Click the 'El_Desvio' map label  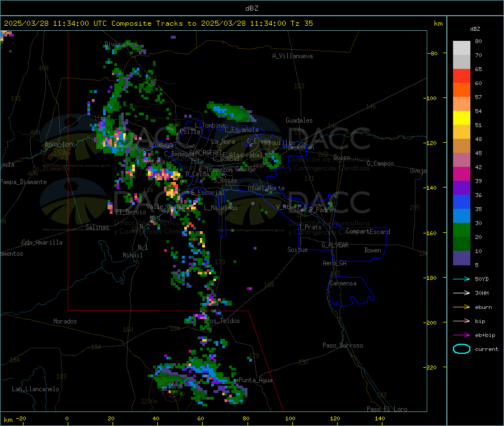(130, 212)
